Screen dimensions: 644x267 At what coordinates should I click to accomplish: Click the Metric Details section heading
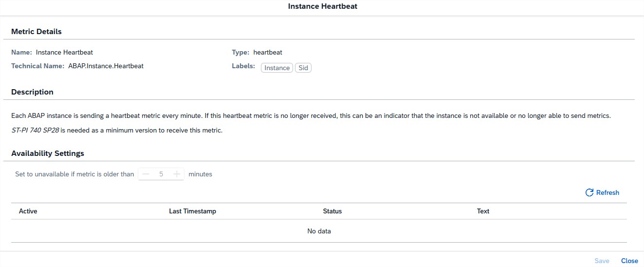tap(37, 32)
